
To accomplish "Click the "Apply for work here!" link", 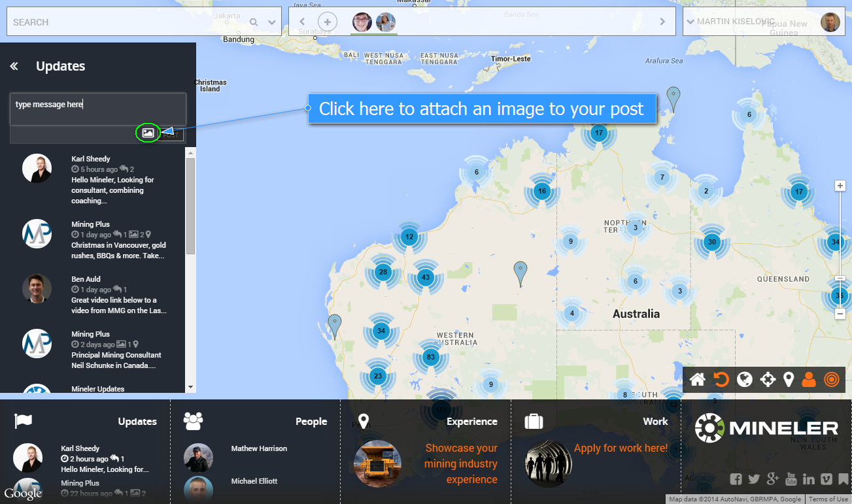I will coord(621,448).
